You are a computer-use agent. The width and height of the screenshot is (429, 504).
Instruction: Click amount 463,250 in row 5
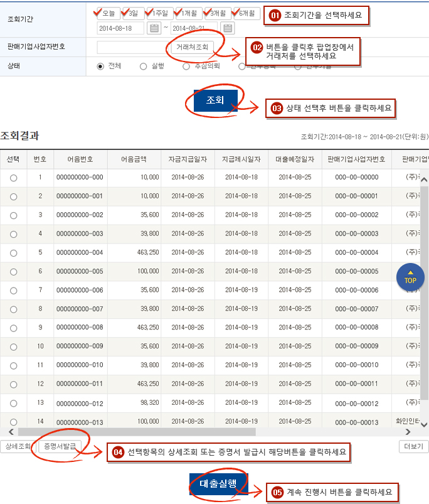148,252
